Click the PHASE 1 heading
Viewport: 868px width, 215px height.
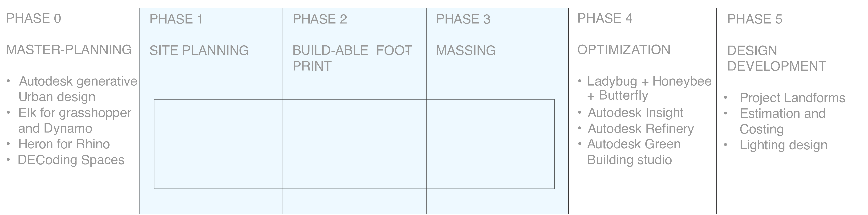(x=176, y=19)
